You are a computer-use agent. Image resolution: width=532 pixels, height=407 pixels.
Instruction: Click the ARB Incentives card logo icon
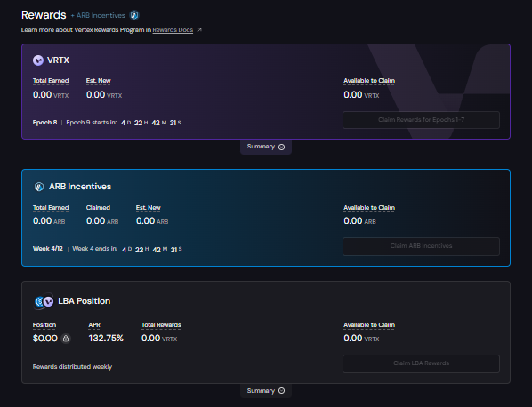click(x=39, y=187)
